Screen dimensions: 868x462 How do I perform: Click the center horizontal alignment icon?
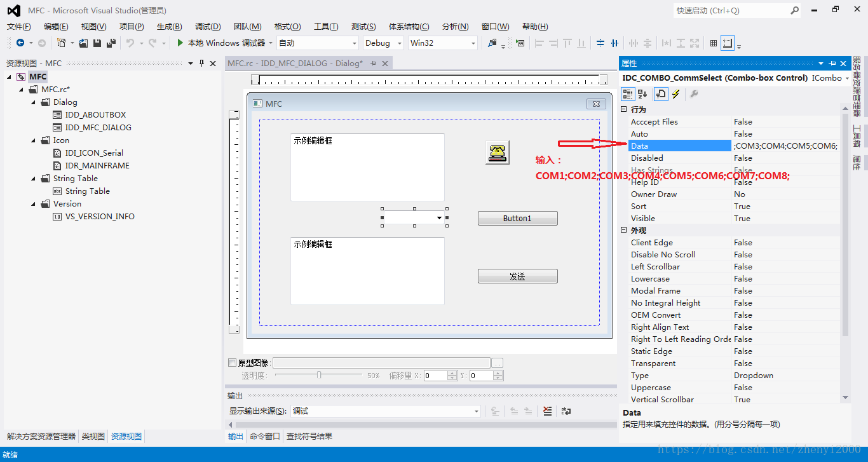614,43
